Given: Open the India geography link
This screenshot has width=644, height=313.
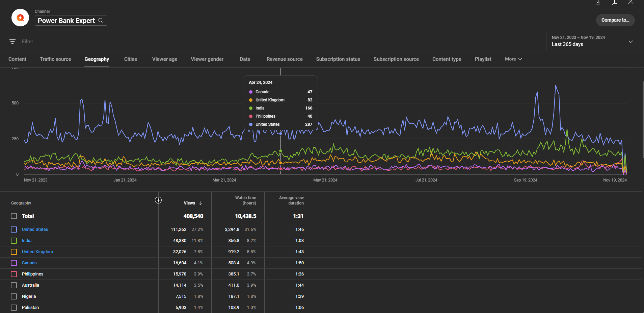Looking at the screenshot, I should [27, 241].
